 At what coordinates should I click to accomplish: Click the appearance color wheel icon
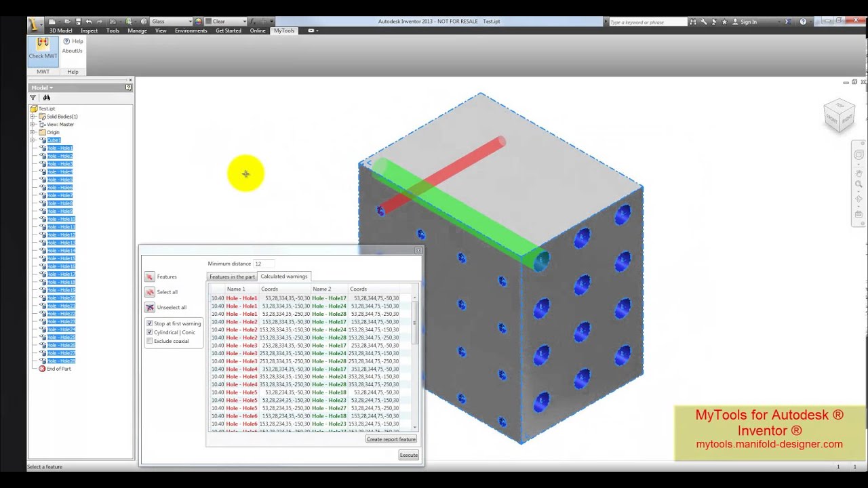click(198, 22)
